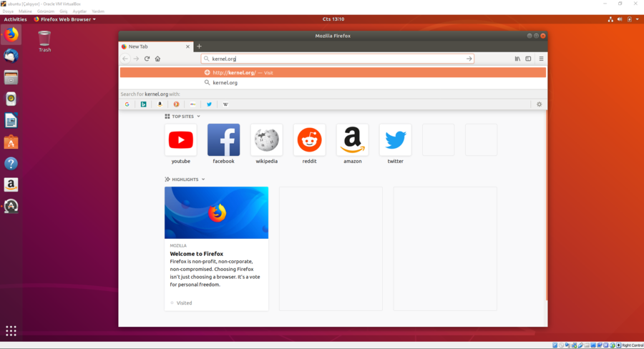
Task: Open the Firefox hamburger menu
Action: [x=541, y=59]
